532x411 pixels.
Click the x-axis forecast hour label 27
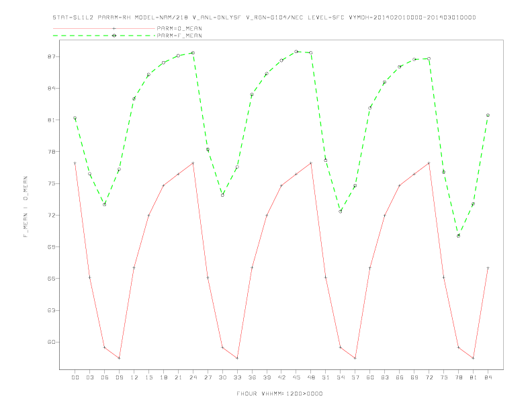coord(208,377)
